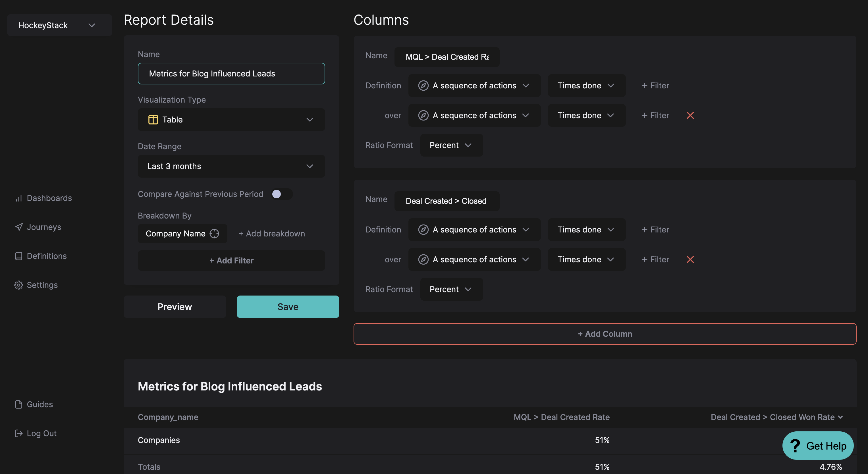Screen dimensions: 868x474
Task: Click the Get Help button
Action: click(818, 446)
